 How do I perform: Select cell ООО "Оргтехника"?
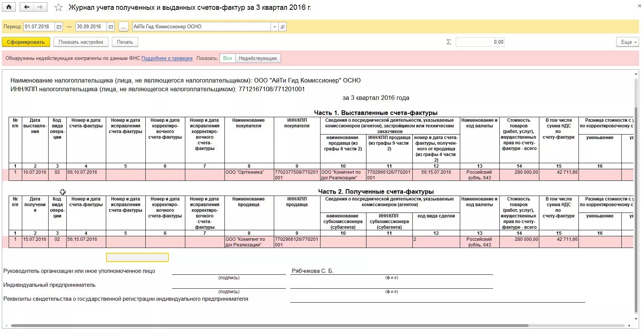point(249,175)
